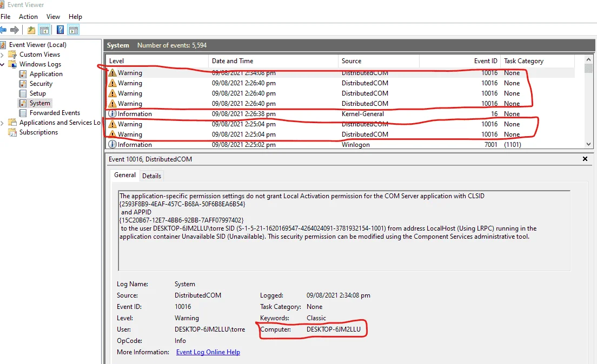Click the Custom Views folder icon
This screenshot has height=364, width=597.
(12, 55)
